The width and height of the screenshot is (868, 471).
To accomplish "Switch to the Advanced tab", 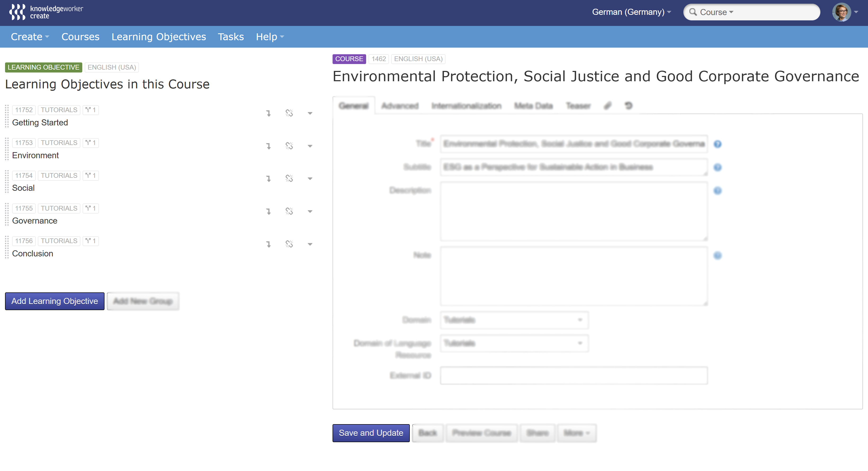I will tap(400, 106).
